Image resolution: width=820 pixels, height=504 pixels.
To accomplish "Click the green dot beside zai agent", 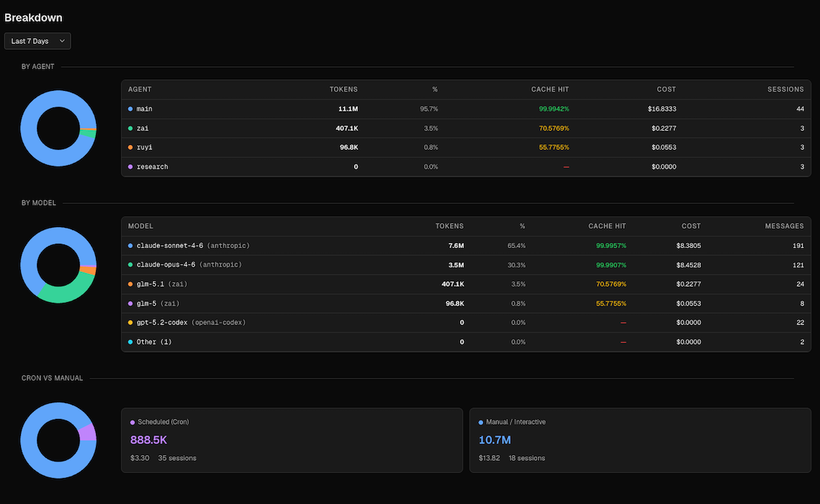I will click(x=131, y=128).
